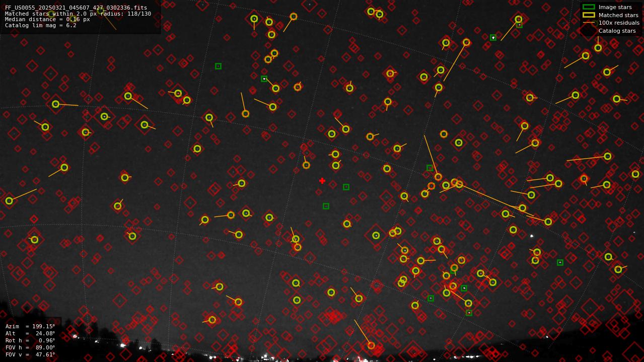Screen dimensions: 644x362
Task: Select the FITS file name text
Action: coord(76,8)
